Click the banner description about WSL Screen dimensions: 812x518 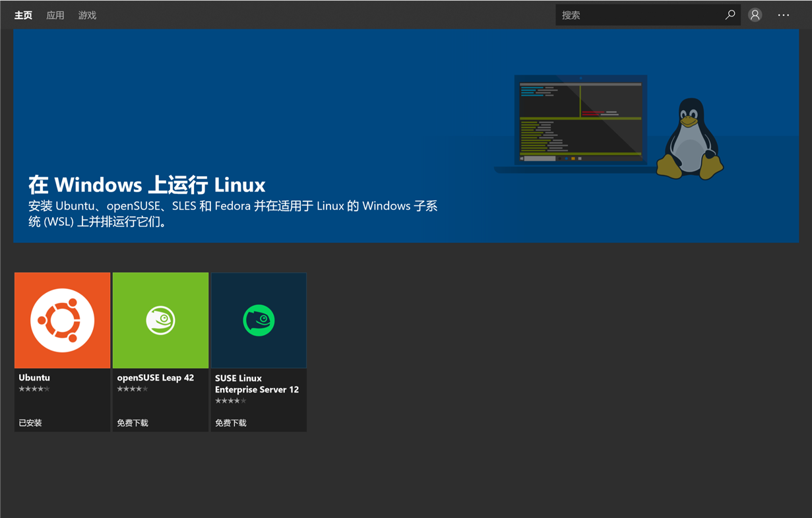[233, 214]
